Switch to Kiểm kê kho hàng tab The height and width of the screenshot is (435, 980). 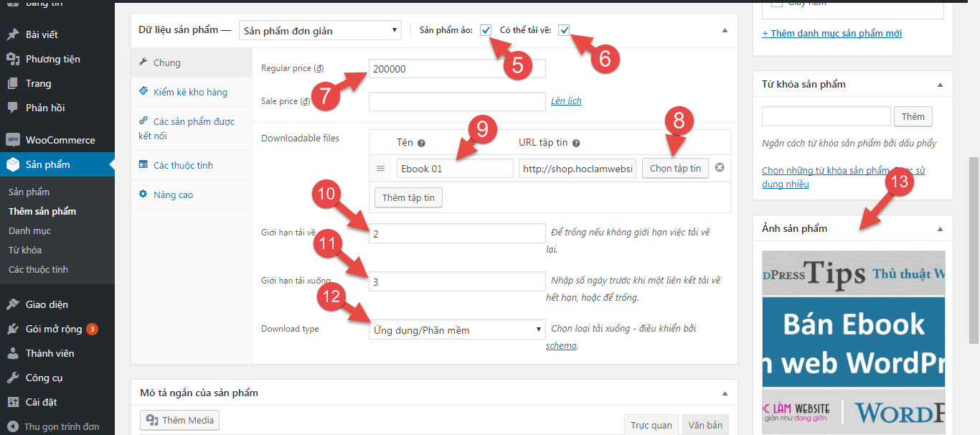[189, 92]
